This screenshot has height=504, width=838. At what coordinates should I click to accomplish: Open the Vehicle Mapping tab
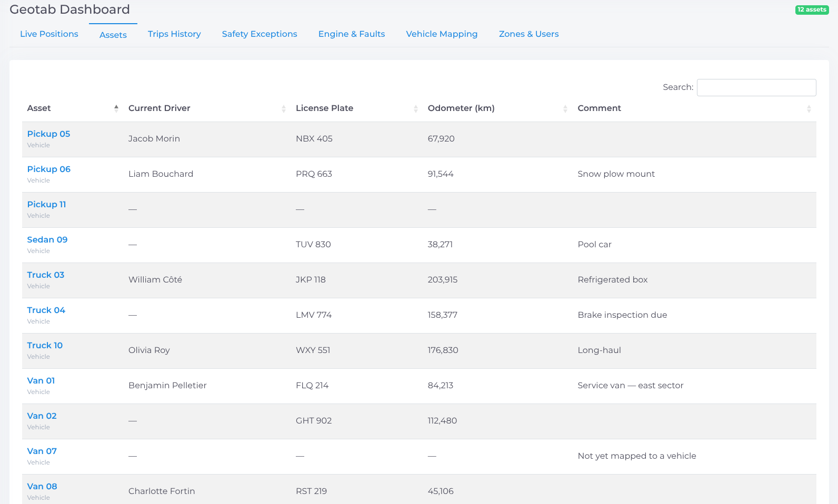[x=442, y=34]
